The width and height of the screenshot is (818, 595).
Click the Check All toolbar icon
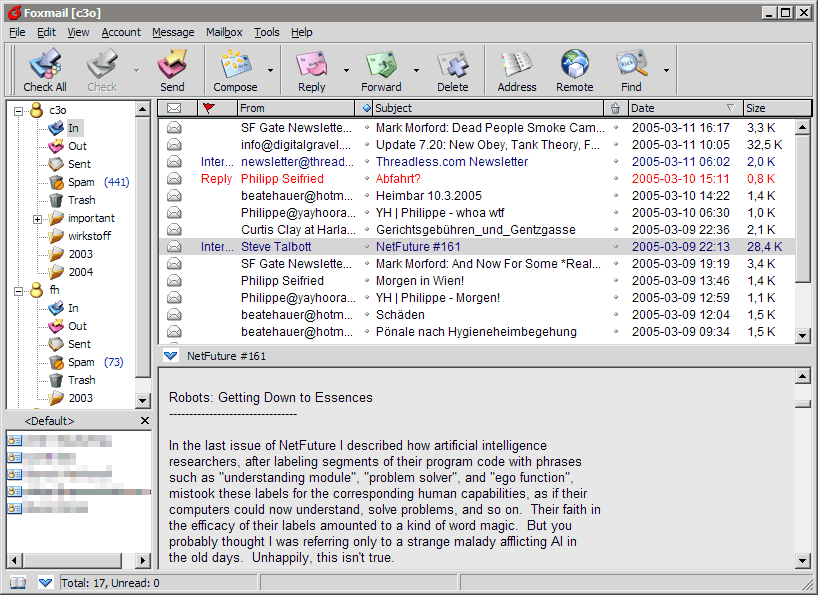pyautogui.click(x=45, y=70)
